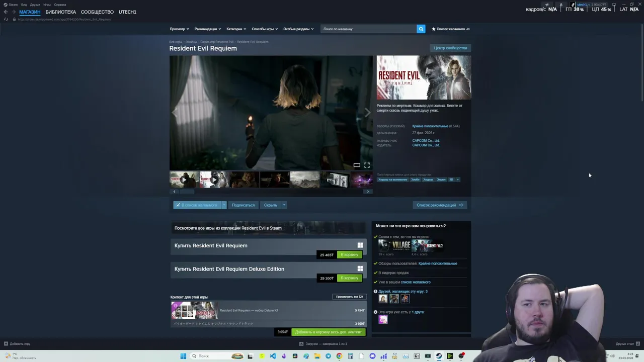Click Просмотреть все (2) content button
Viewport: 644px width, 362px height.
[349, 297]
